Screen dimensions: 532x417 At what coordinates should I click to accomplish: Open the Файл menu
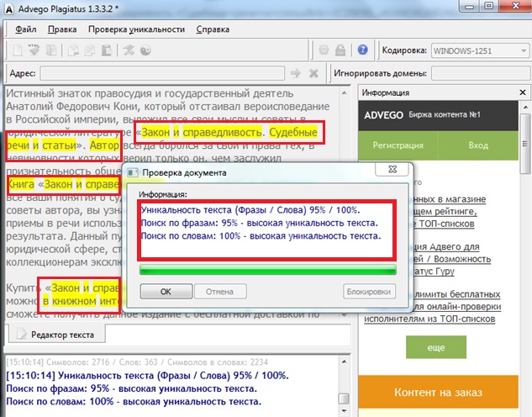point(26,29)
